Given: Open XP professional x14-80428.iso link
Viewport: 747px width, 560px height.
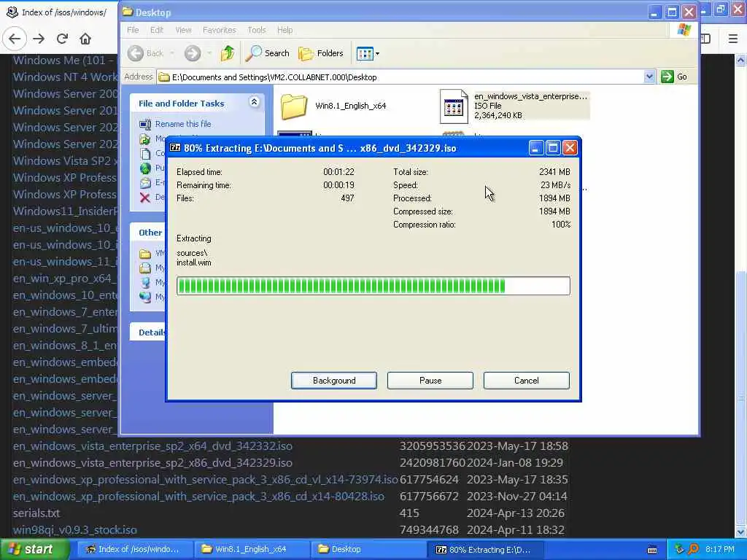Looking at the screenshot, I should (198, 496).
